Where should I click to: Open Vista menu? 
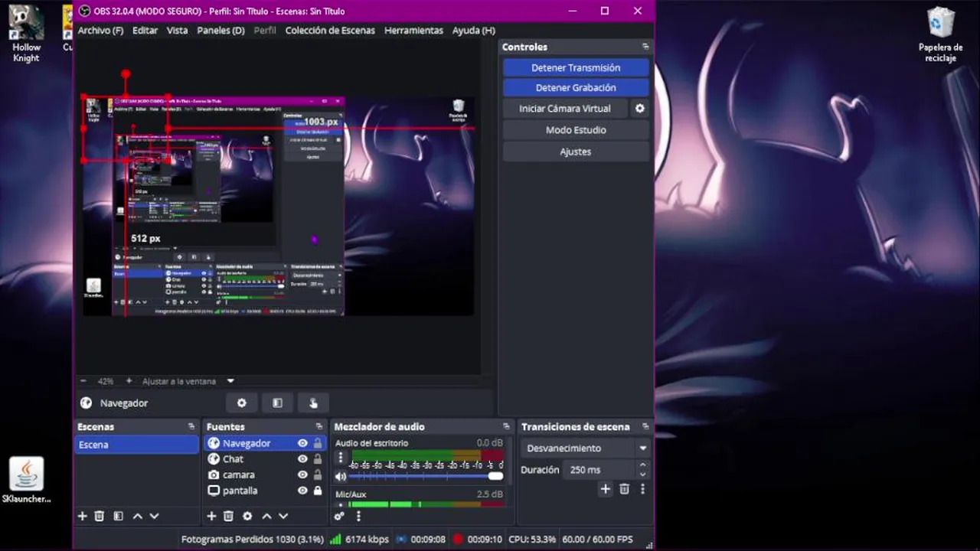177,31
